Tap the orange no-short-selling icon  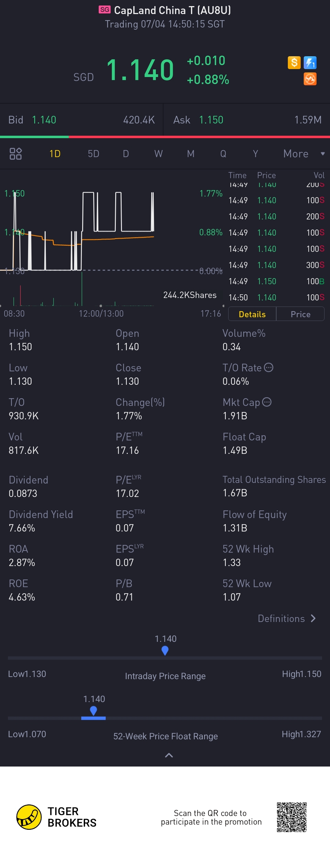pos(310,79)
